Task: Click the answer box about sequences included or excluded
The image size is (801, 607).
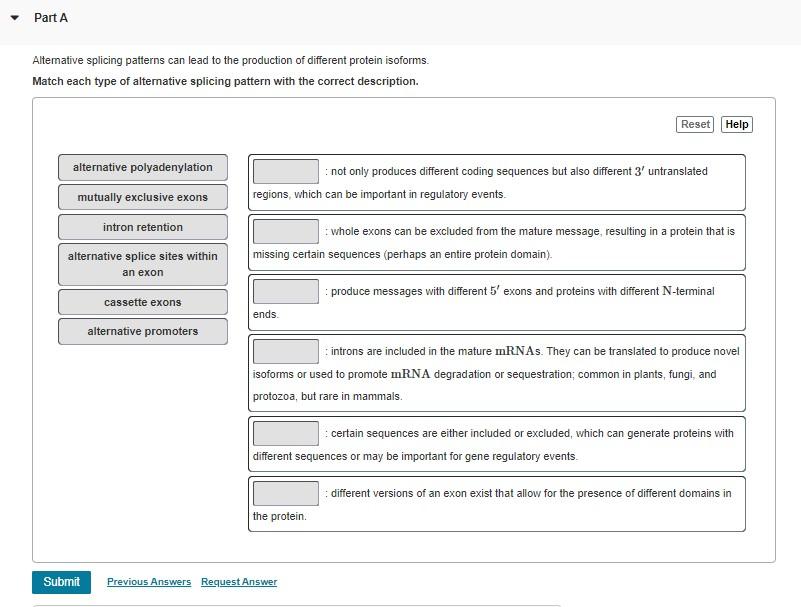Action: (285, 433)
